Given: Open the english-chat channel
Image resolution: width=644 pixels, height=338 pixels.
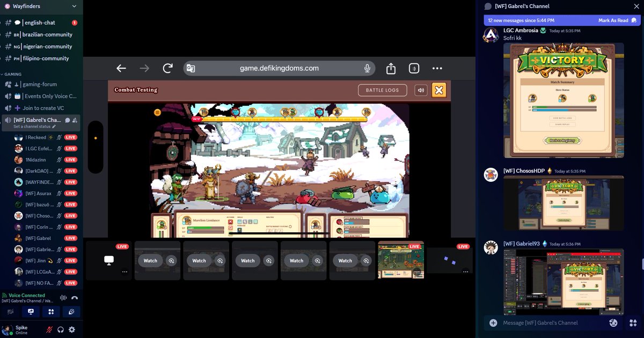Looking at the screenshot, I should tap(41, 23).
